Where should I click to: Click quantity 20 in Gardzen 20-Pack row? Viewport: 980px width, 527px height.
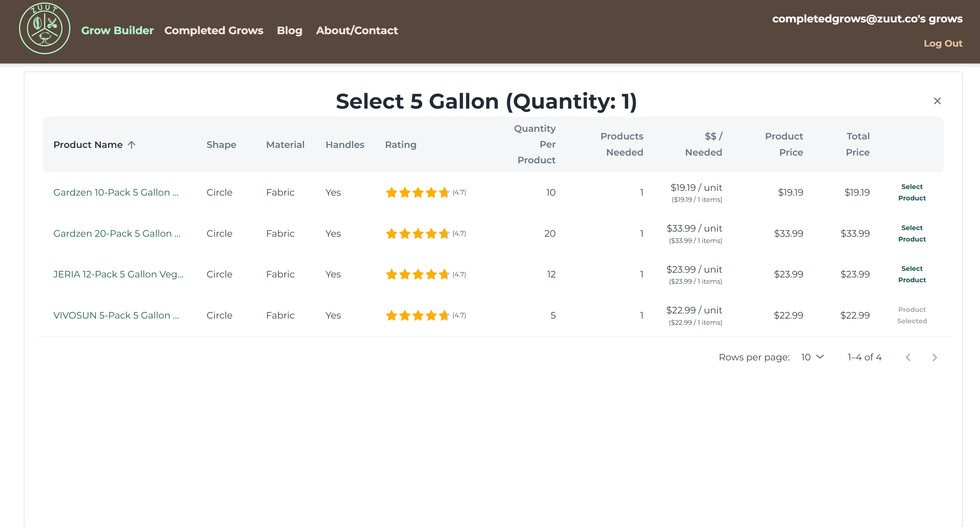tap(550, 233)
